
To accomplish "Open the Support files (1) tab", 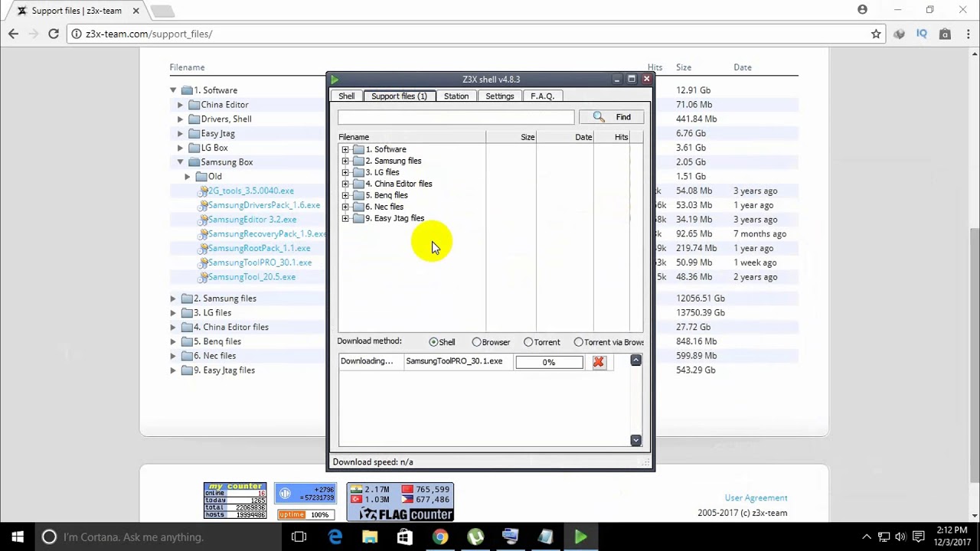I will click(x=399, y=96).
